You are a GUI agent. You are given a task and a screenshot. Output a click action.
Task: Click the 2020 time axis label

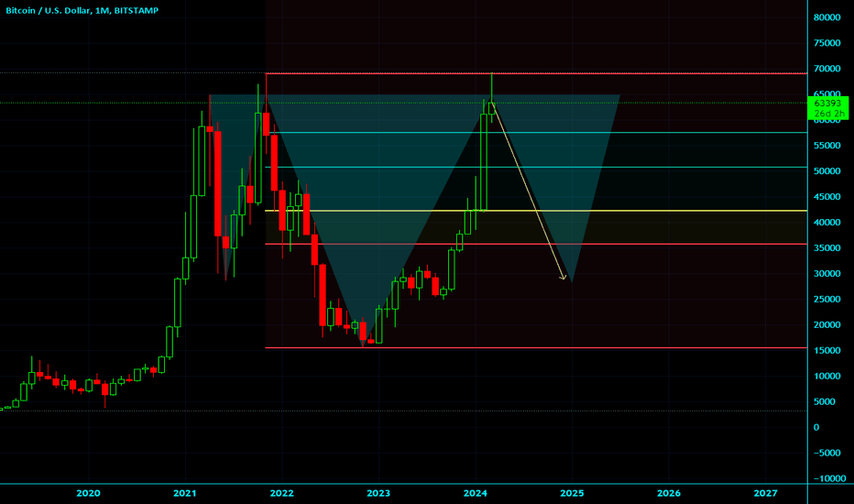coord(88,493)
